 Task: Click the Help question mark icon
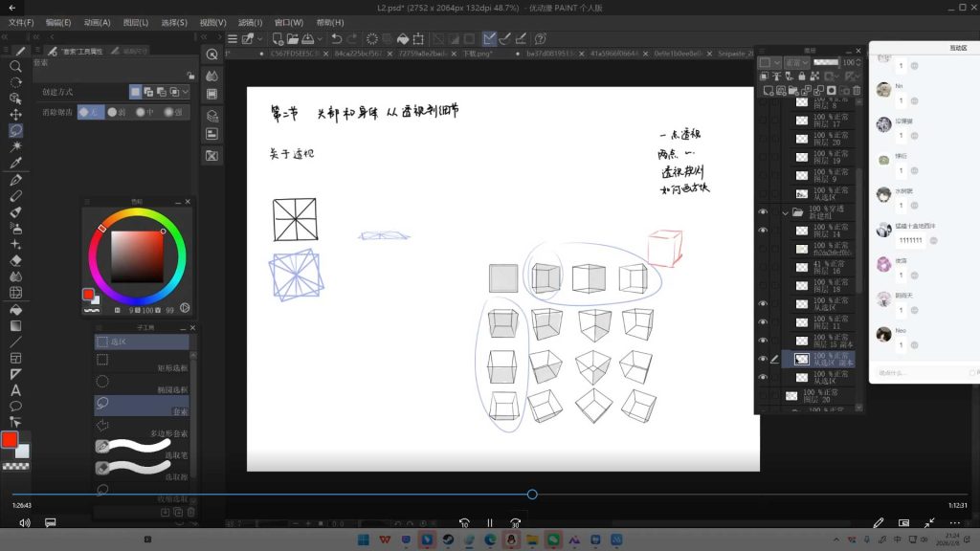click(540, 38)
